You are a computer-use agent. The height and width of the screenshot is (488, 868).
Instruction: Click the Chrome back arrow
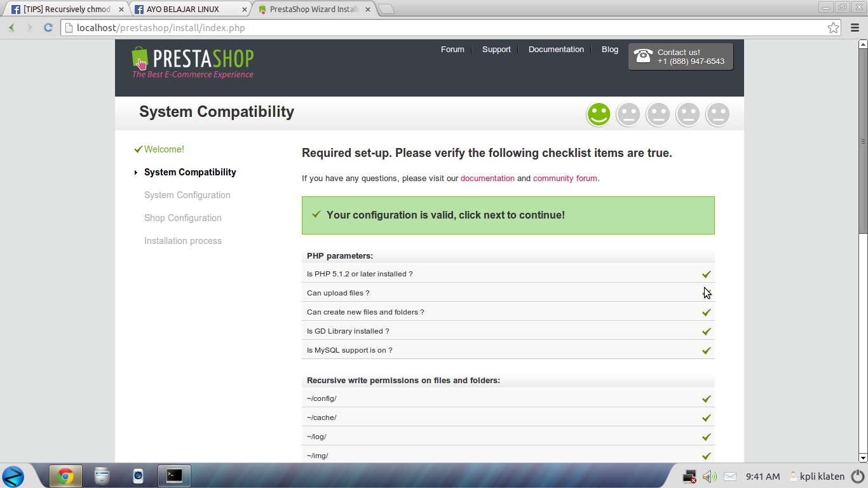coord(11,27)
